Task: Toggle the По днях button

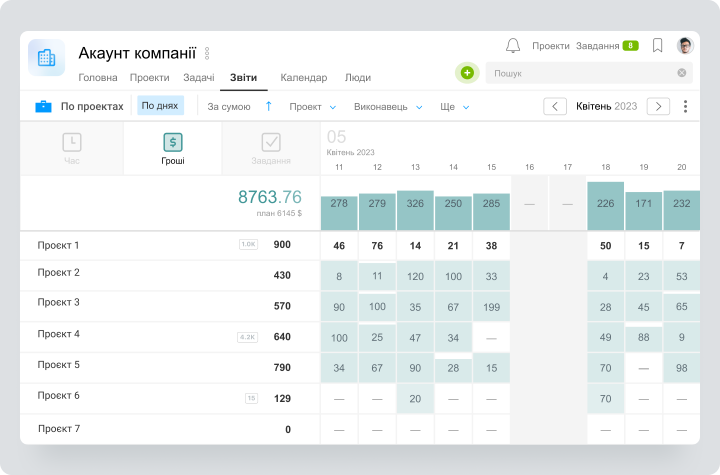Action: pos(160,106)
